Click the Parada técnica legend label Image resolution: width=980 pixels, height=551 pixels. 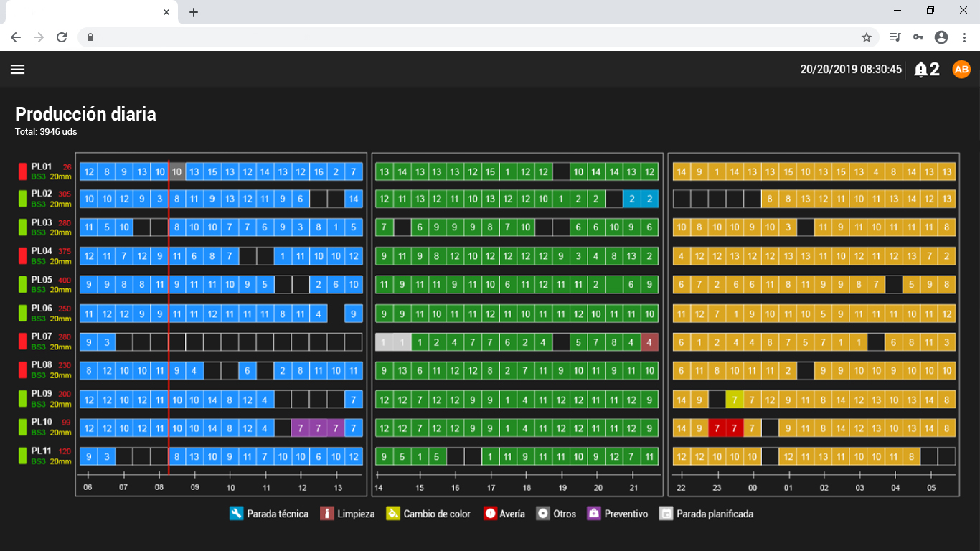(x=278, y=514)
